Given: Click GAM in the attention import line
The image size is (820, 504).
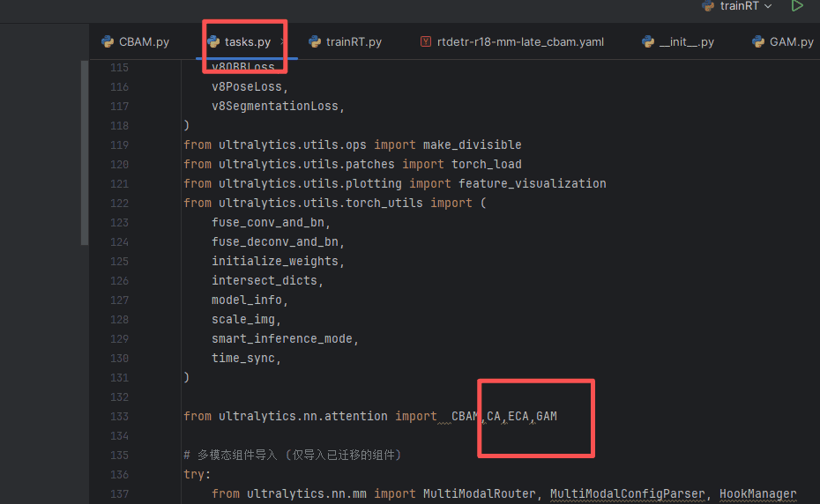Looking at the screenshot, I should point(547,416).
